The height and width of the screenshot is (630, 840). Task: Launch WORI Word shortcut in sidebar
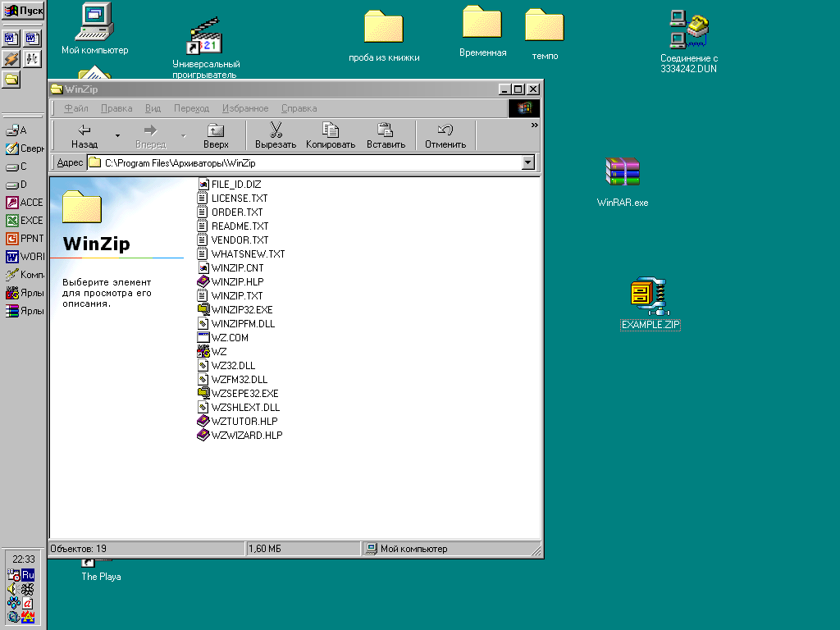click(x=24, y=257)
